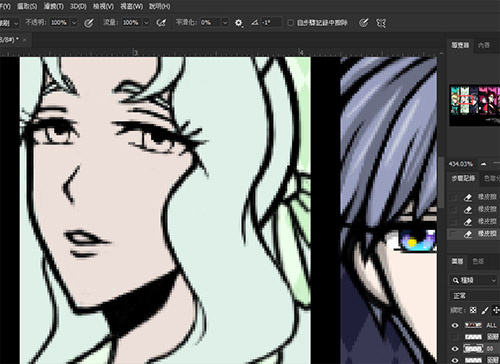
Task: Hide the 00 layer with eye icon
Action: [455, 349]
